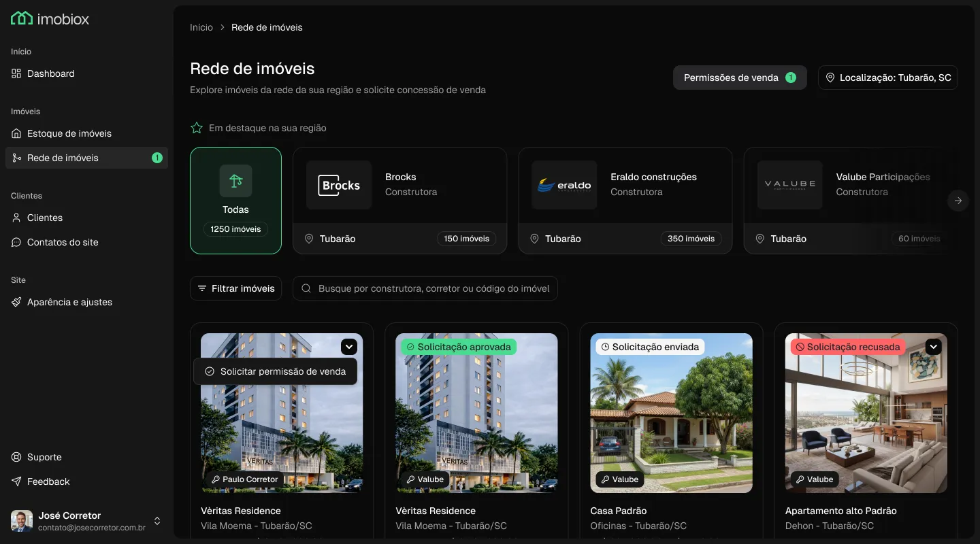Click the Apartamento alto Padrão title
The image size is (980, 544).
tap(841, 511)
